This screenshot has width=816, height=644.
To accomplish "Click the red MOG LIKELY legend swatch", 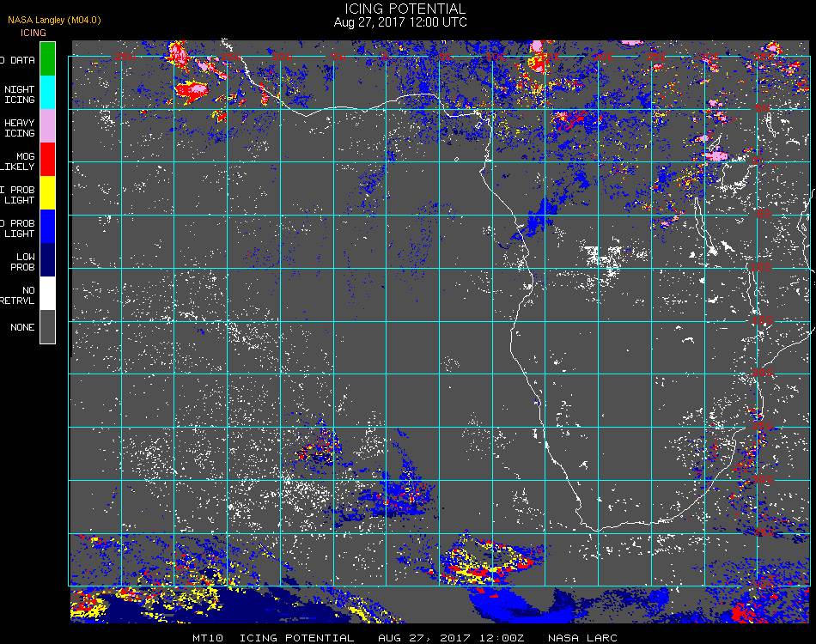I will coord(47,159).
